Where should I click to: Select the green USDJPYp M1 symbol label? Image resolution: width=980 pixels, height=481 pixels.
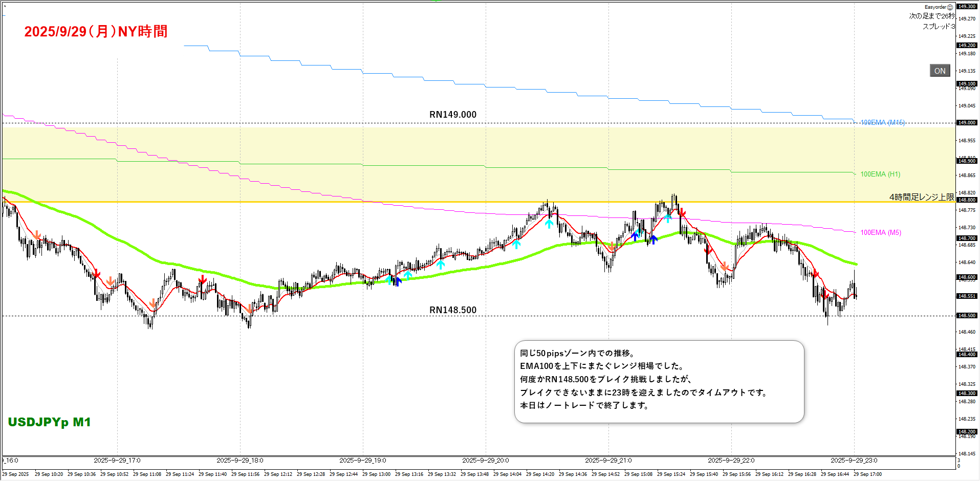(49, 422)
